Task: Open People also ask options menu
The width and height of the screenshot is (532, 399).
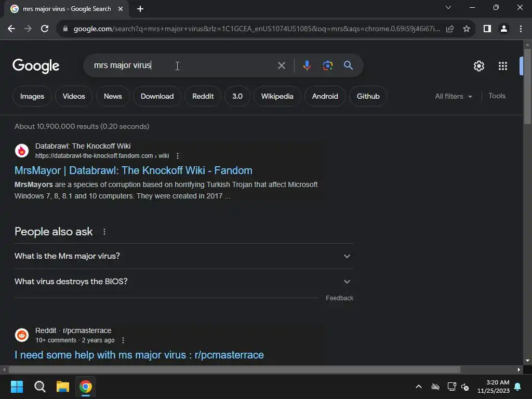Action: pos(104,232)
